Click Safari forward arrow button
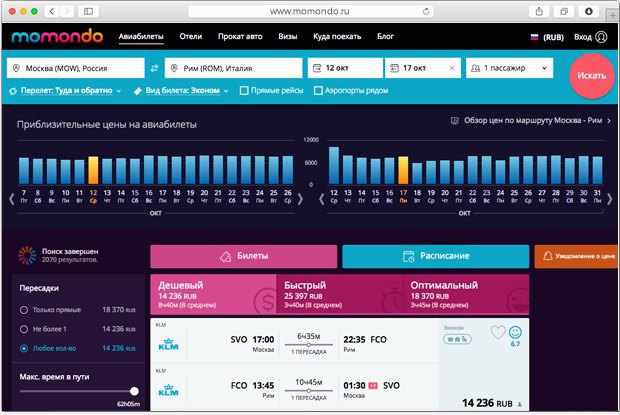620x415 pixels. point(67,11)
